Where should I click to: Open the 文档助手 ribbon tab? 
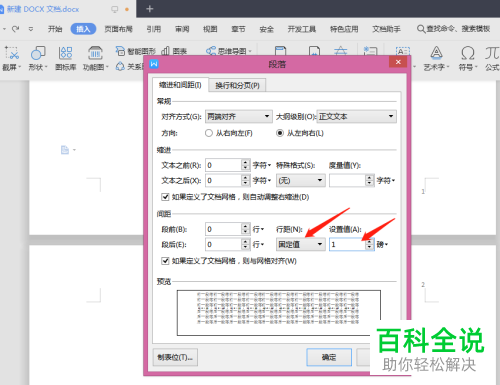386,29
